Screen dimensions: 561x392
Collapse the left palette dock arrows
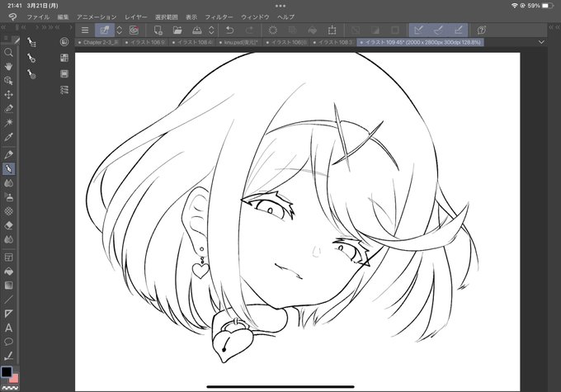[3, 27]
